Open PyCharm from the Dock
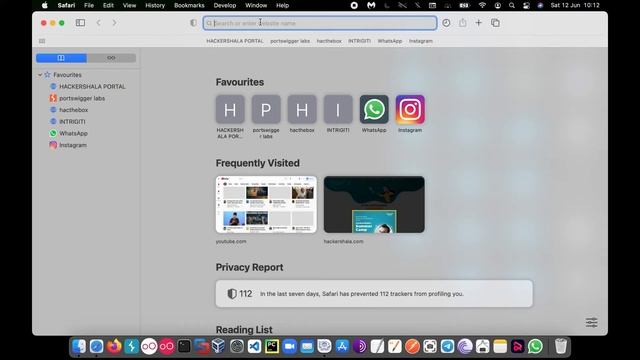The width and height of the screenshot is (640, 360). tap(272, 347)
